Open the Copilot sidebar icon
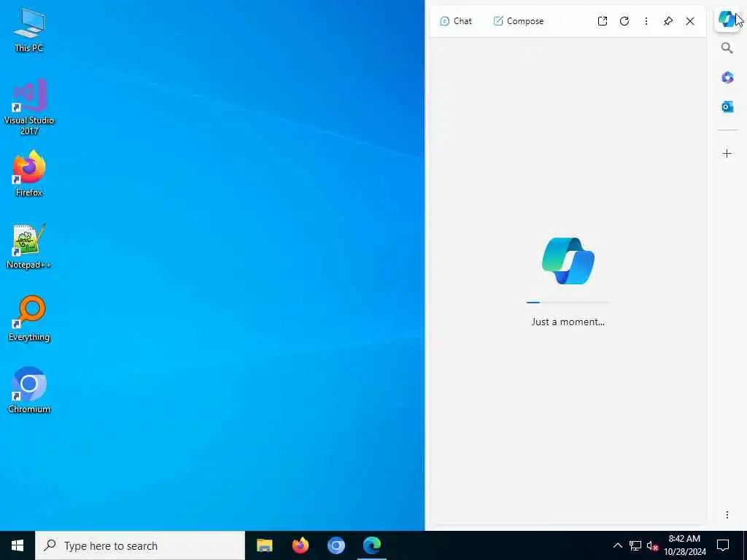747x560 pixels. coord(727,20)
